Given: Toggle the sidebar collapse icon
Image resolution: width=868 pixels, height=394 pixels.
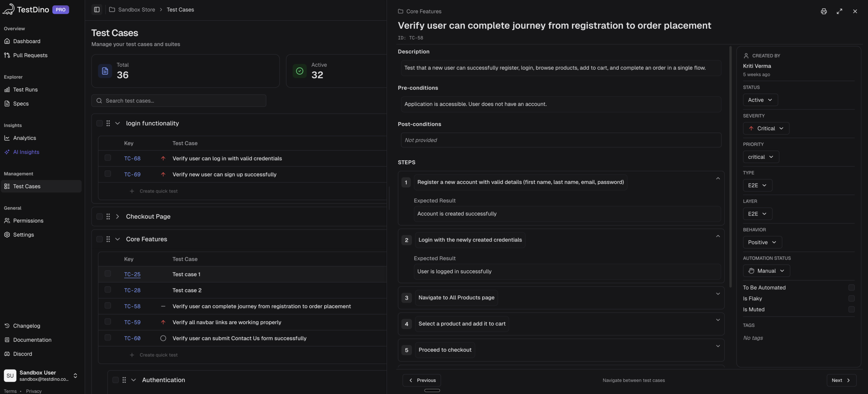Looking at the screenshot, I should coord(97,9).
